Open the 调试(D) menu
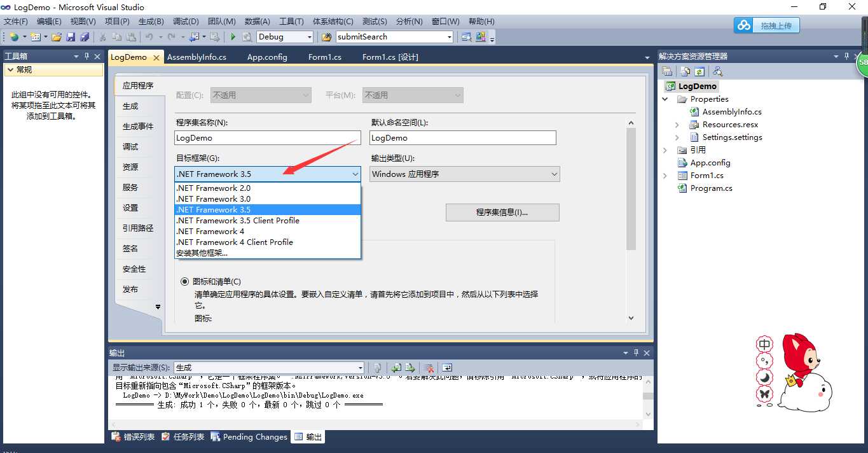The image size is (868, 453). tap(186, 21)
